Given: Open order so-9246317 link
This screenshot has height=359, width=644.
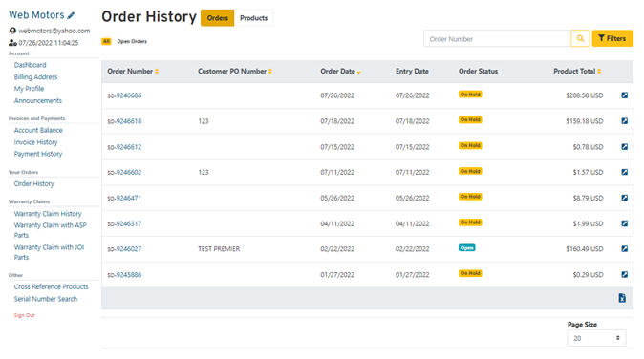Looking at the screenshot, I should [x=124, y=223].
